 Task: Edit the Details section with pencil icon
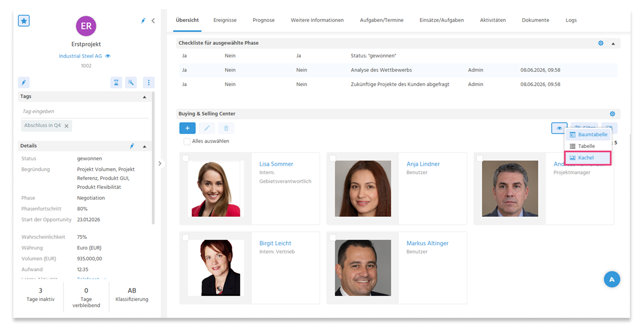pos(132,146)
